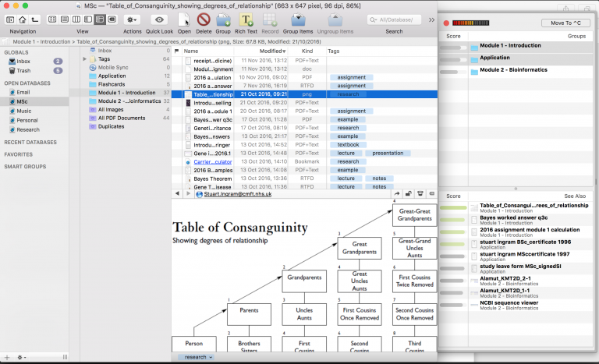Switch to column view mode

(76, 19)
